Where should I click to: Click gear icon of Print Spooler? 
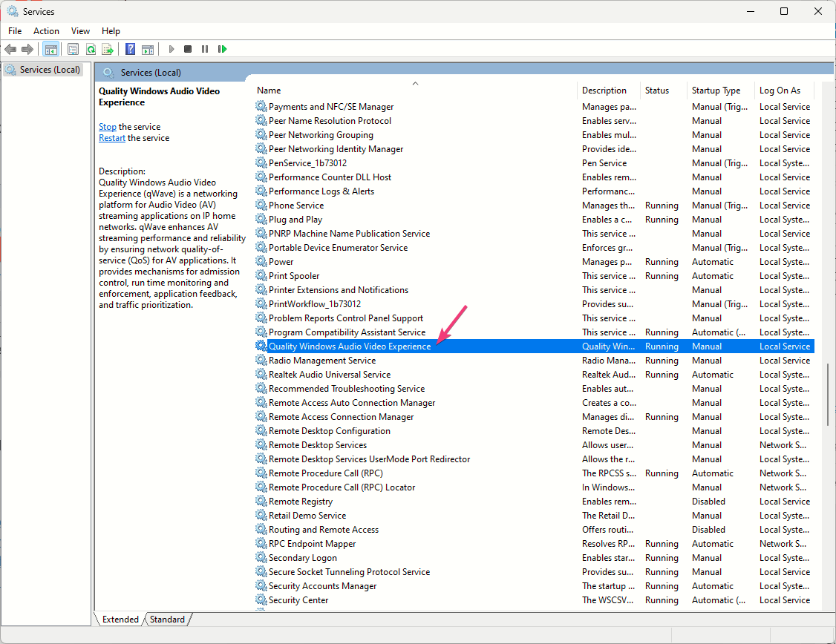coord(261,275)
